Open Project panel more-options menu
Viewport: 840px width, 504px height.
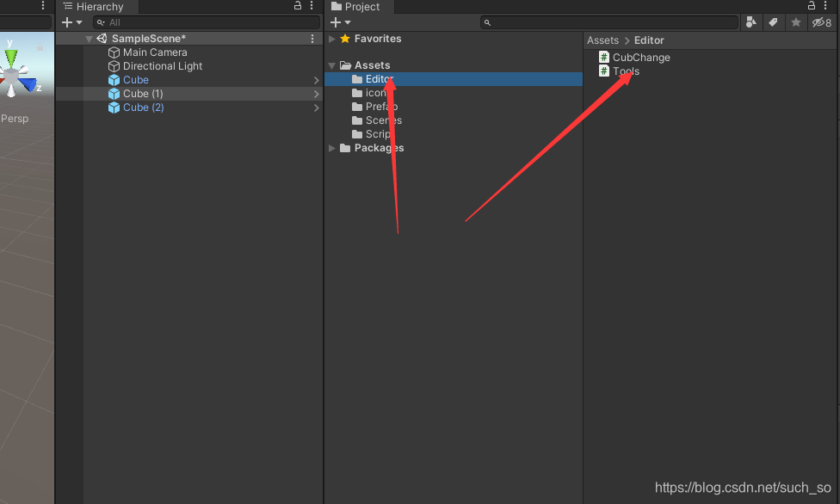[825, 6]
